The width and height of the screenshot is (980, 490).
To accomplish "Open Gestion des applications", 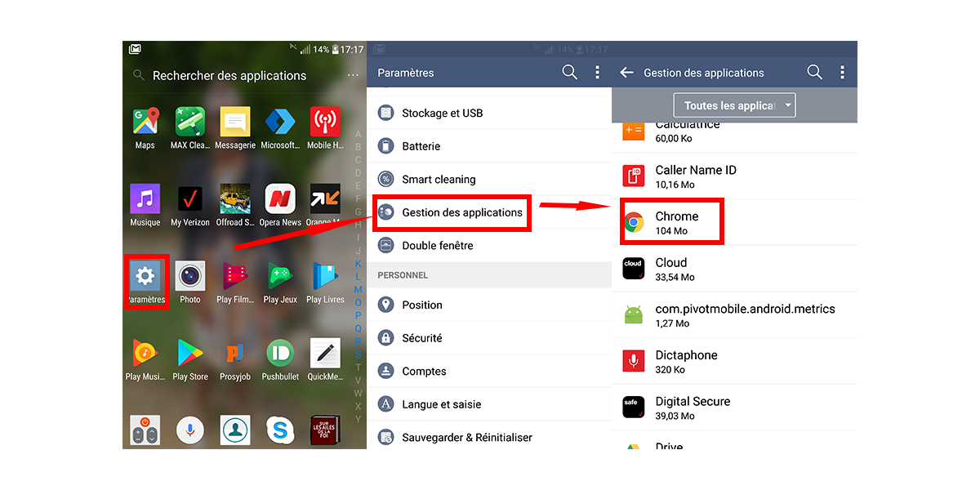I will [489, 212].
